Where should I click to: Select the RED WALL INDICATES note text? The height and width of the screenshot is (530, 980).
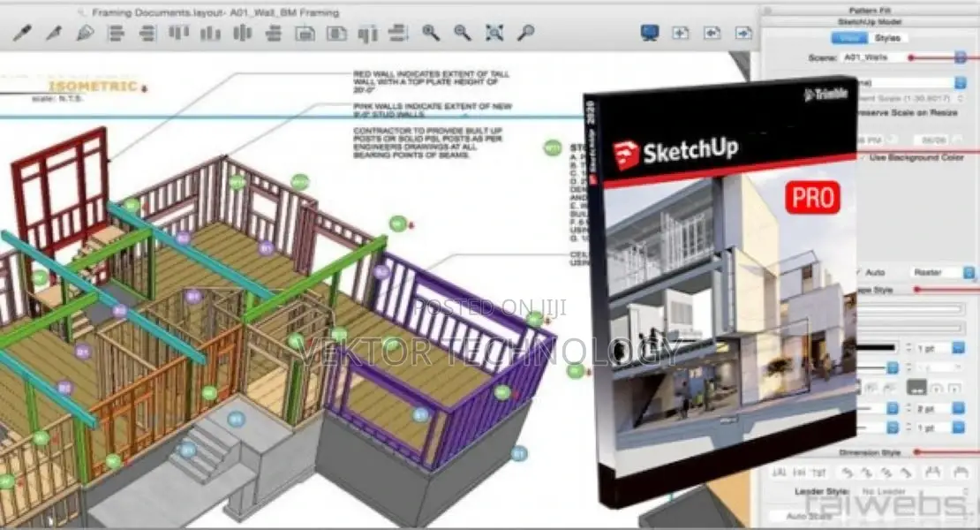click(x=431, y=82)
